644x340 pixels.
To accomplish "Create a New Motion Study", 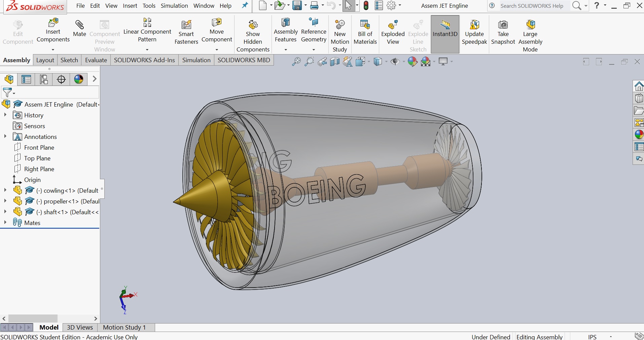I will coord(340,36).
